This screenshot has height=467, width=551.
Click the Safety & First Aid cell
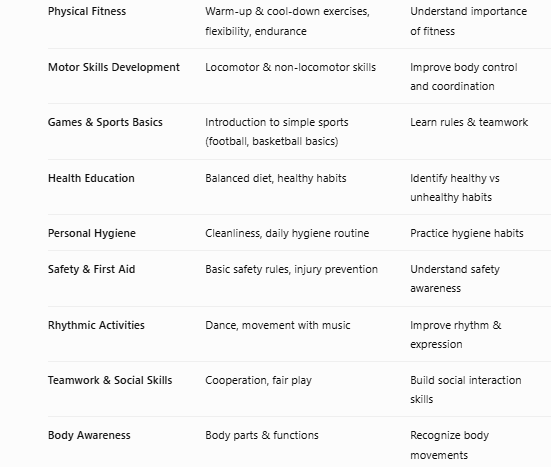91,269
